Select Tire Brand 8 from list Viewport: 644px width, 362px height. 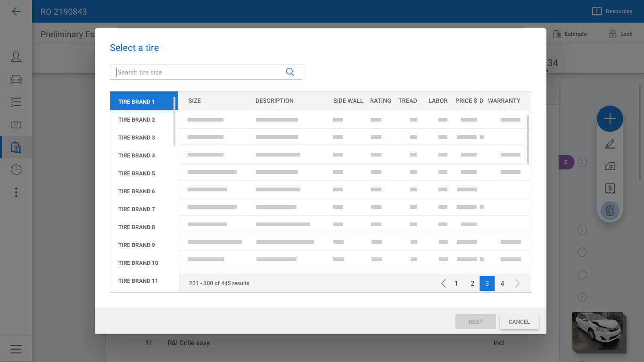[x=137, y=227]
